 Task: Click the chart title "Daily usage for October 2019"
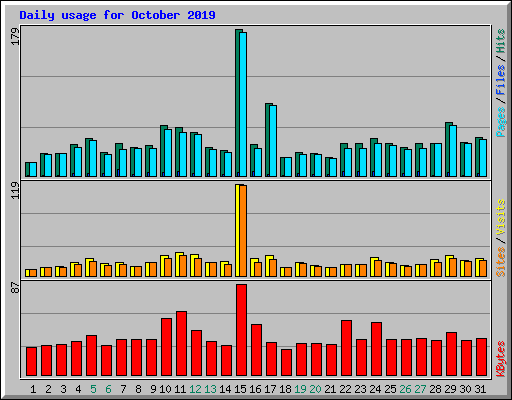(117, 15)
